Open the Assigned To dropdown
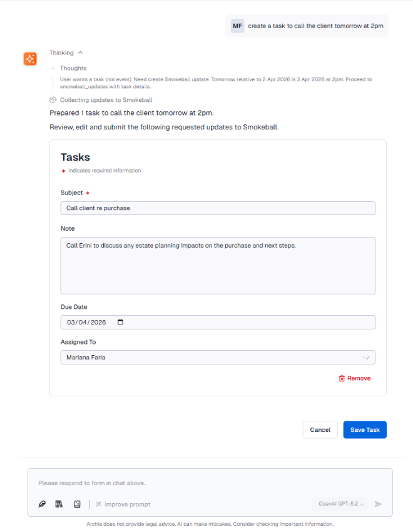 pyautogui.click(x=218, y=358)
